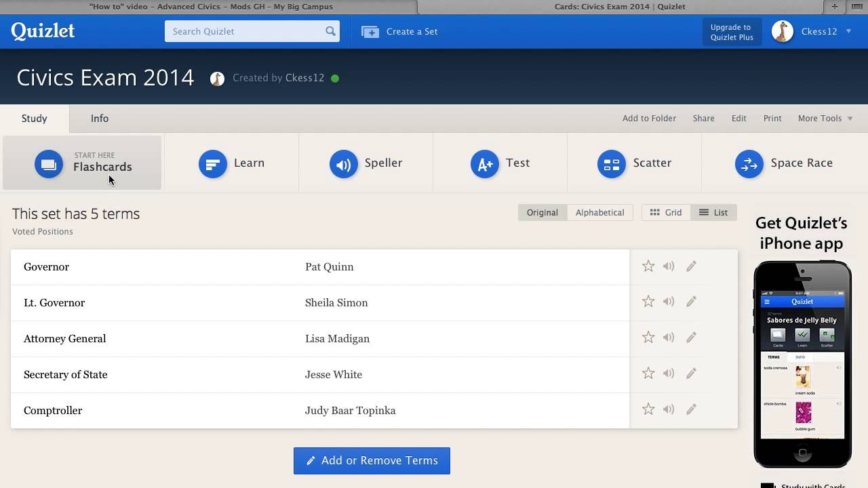Switch to the Info tab
This screenshot has width=868, height=488.
pyautogui.click(x=100, y=118)
